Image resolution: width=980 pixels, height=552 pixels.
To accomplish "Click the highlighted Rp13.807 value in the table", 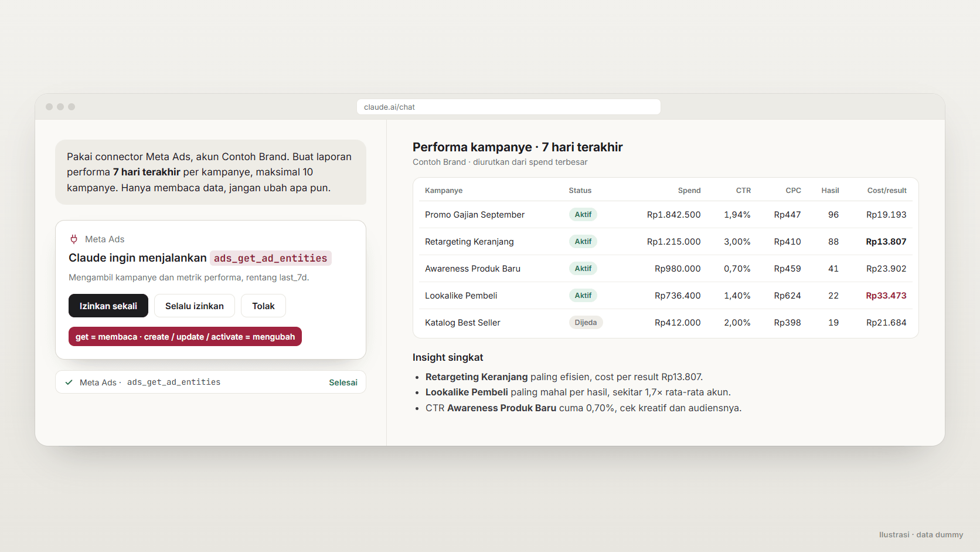I will point(886,242).
